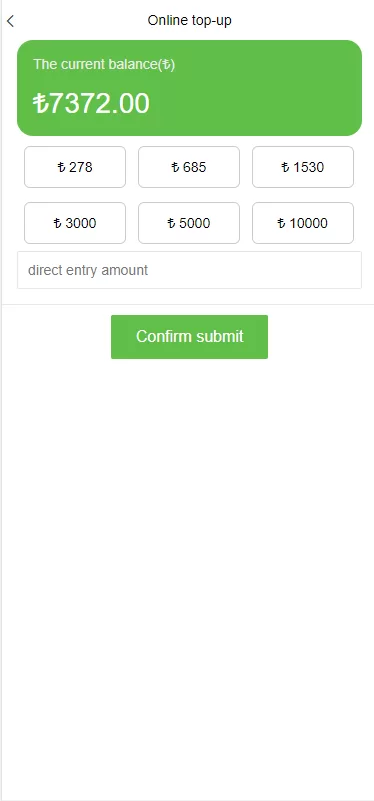374x801 pixels.
Task: Click the lira symbol in the 5000 tile
Action: (172, 223)
